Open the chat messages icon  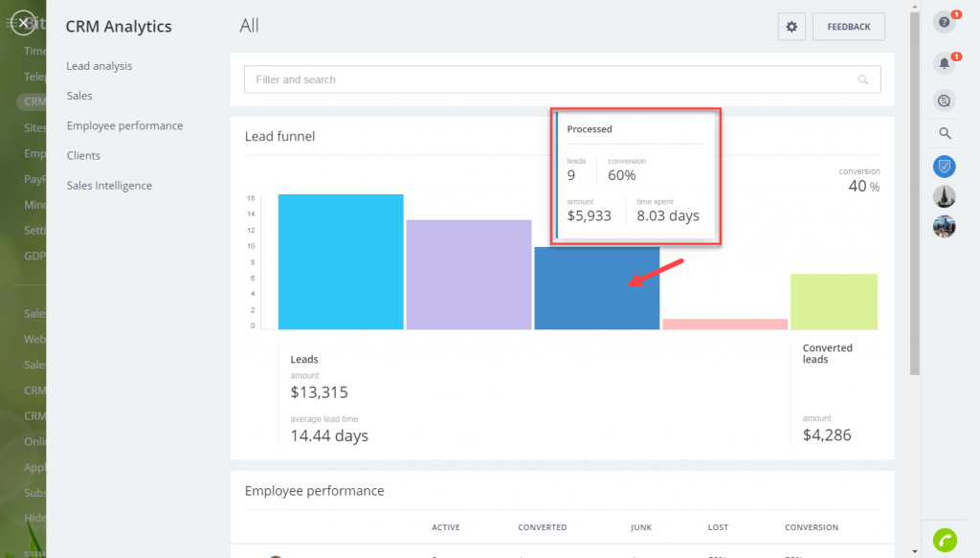point(945,100)
